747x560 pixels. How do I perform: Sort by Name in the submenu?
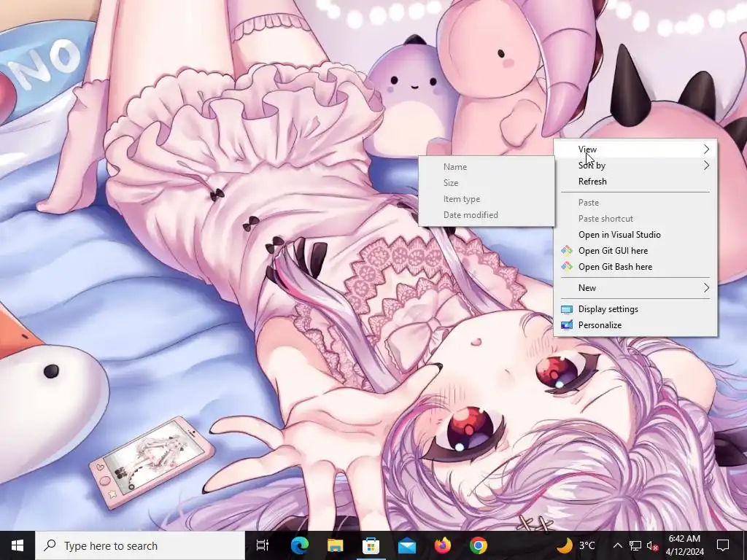pos(487,167)
